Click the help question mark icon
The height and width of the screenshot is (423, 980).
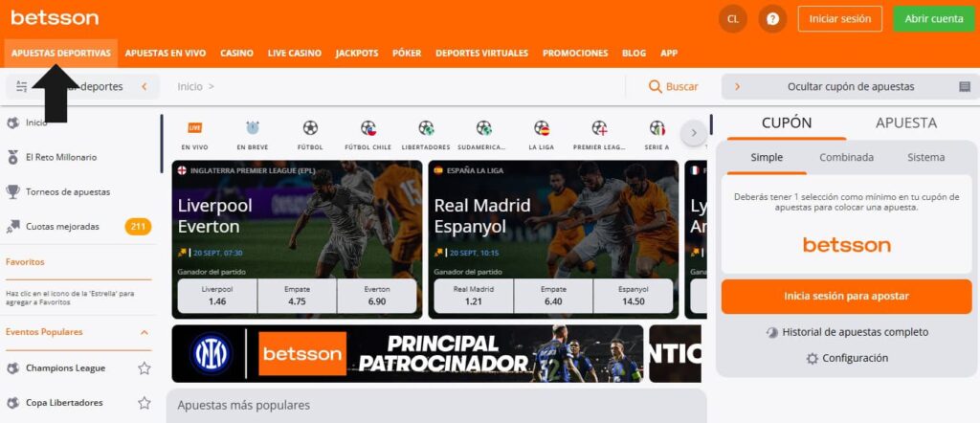click(772, 18)
